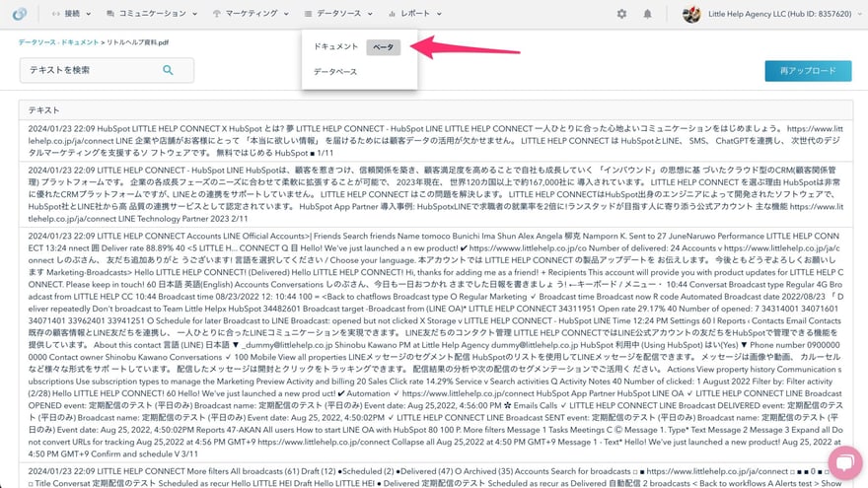868x488 pixels.
Task: Select the text row ending with 1/11
Action: pyautogui.click(x=436, y=141)
